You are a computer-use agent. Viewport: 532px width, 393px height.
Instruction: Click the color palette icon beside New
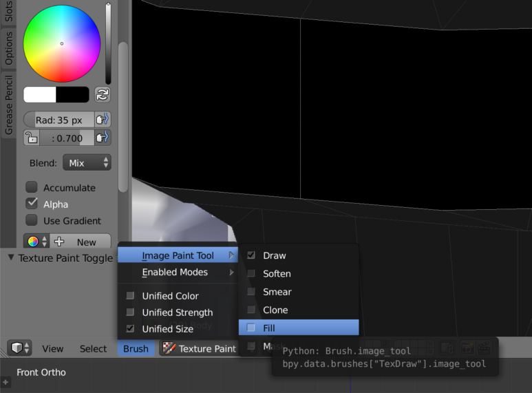pos(36,242)
